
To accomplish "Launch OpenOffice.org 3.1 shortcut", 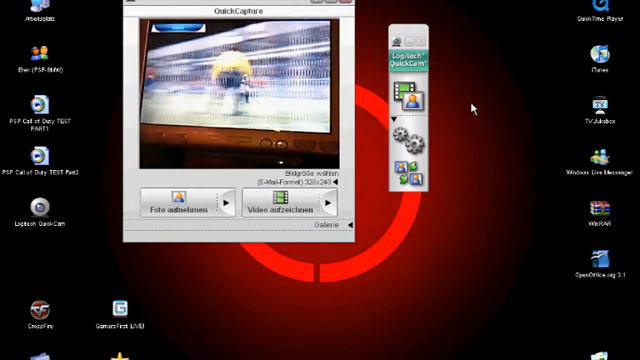I will [600, 264].
